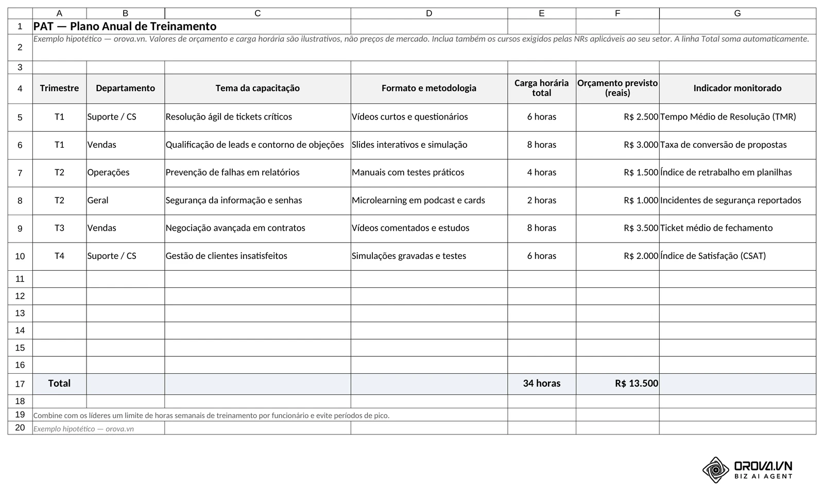Select the 'Geral' department cell
The image size is (824, 504).
126,201
